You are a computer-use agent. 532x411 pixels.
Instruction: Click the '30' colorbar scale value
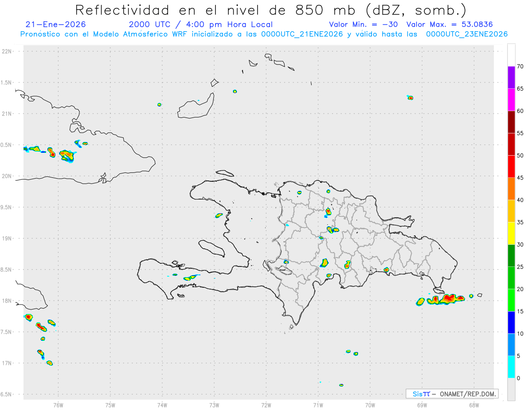[x=520, y=245]
